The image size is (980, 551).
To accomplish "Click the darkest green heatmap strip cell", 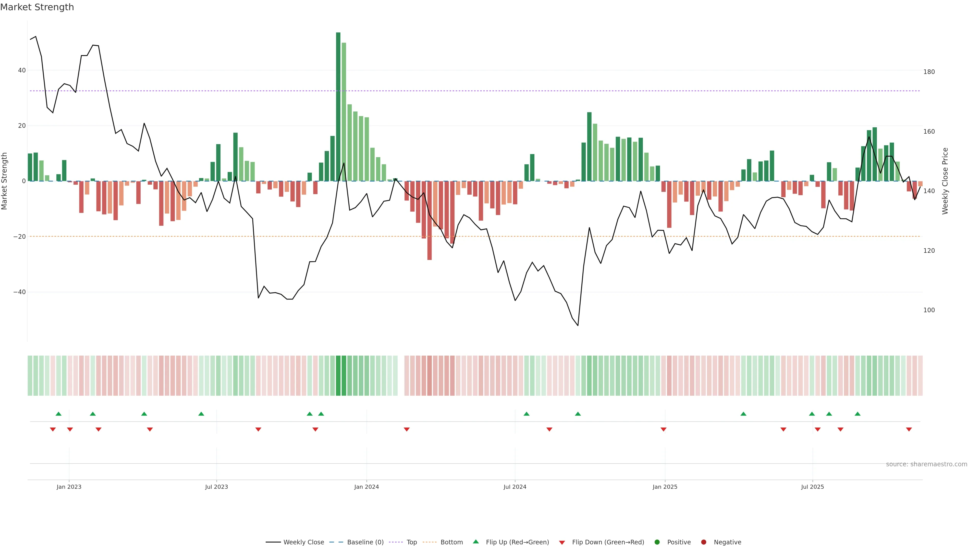I will click(338, 375).
